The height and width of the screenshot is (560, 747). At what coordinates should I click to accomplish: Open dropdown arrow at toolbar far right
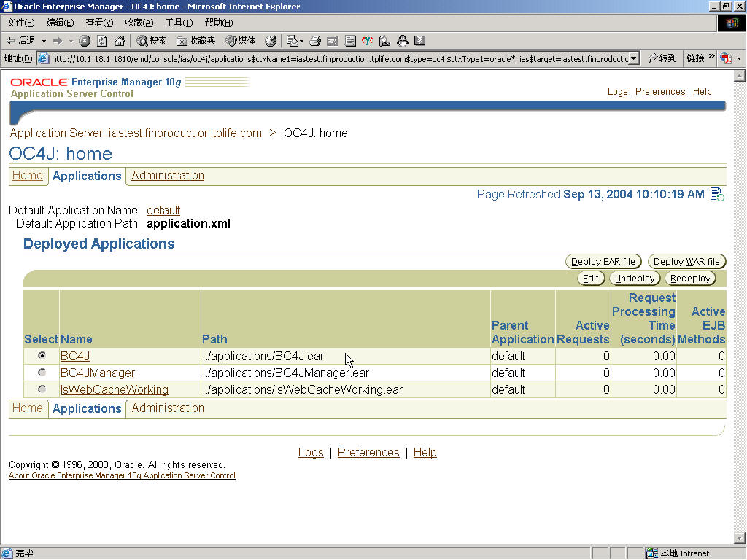point(739,58)
